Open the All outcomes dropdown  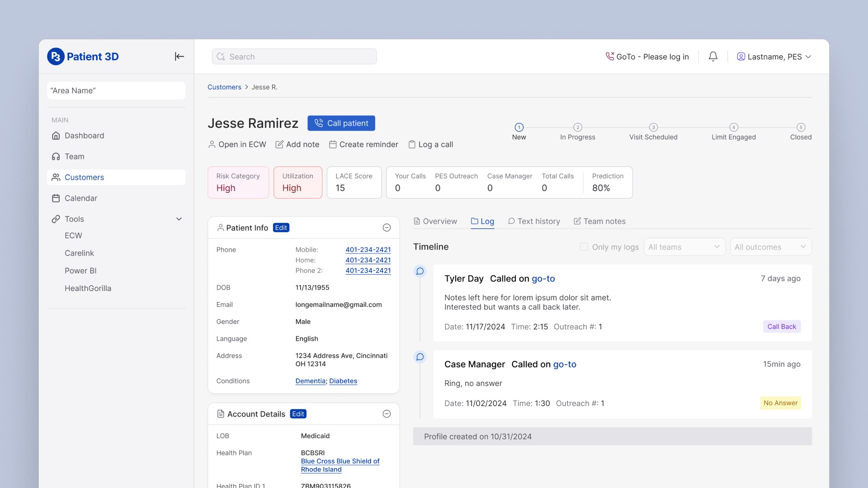pyautogui.click(x=771, y=247)
